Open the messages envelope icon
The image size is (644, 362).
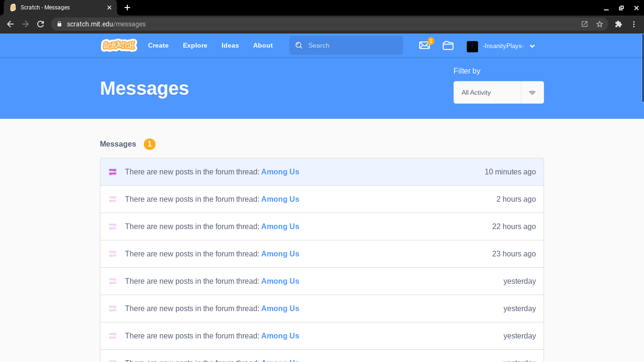[424, 45]
